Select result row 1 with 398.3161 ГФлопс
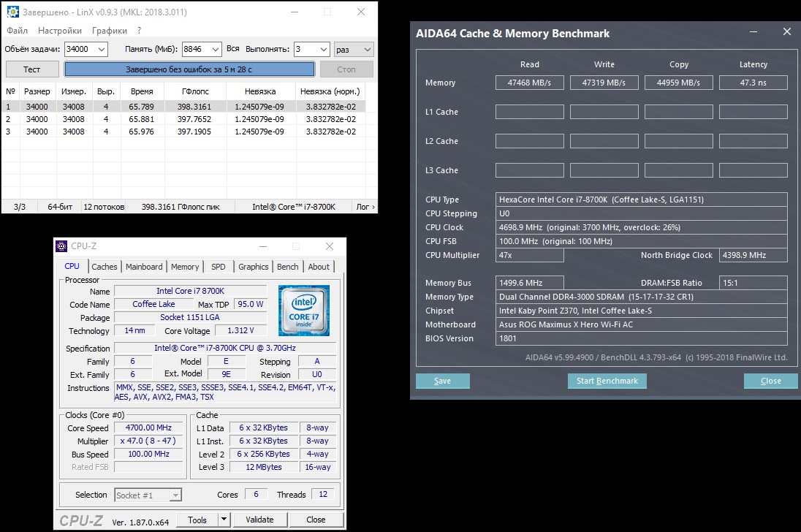Screen dimensions: 801x532 tap(183, 107)
